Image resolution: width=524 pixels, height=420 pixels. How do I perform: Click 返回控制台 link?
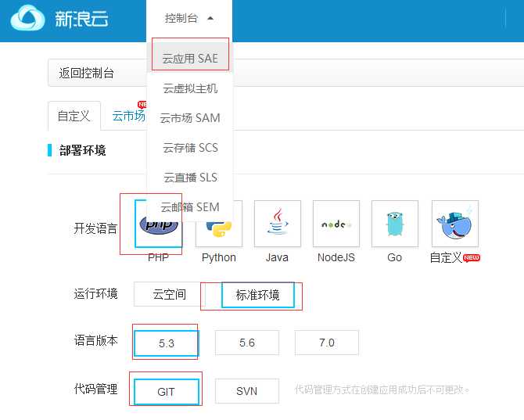pyautogui.click(x=86, y=73)
